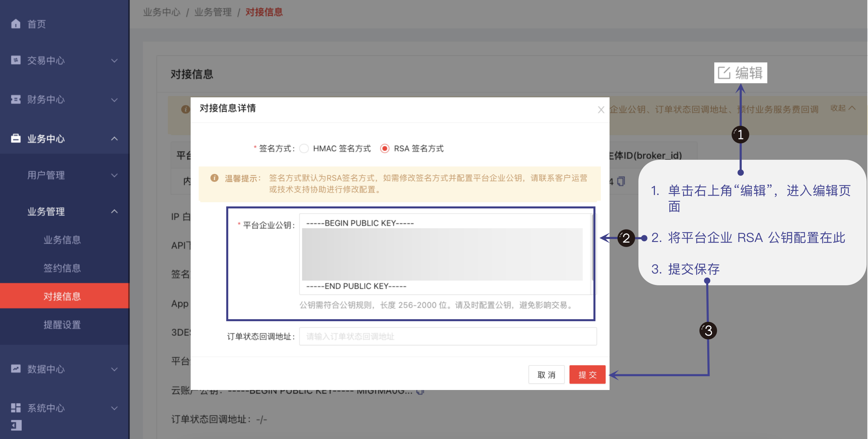Expand 数据中心 menu chevron

114,369
